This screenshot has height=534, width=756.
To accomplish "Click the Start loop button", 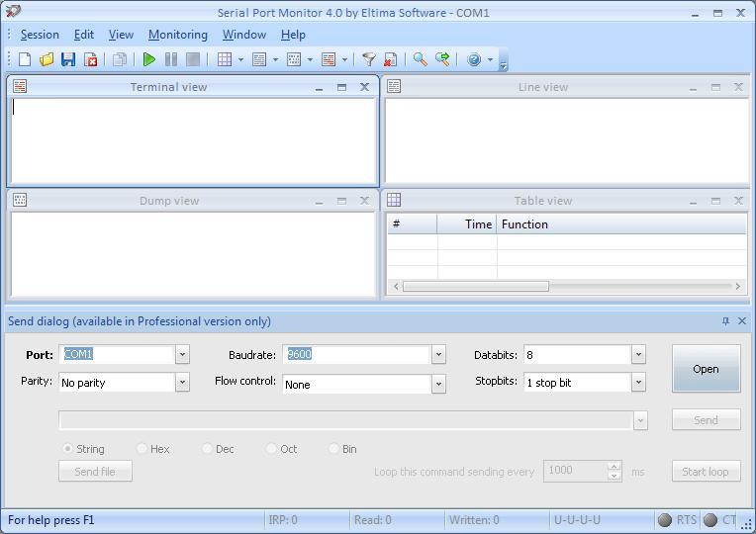I will point(706,472).
